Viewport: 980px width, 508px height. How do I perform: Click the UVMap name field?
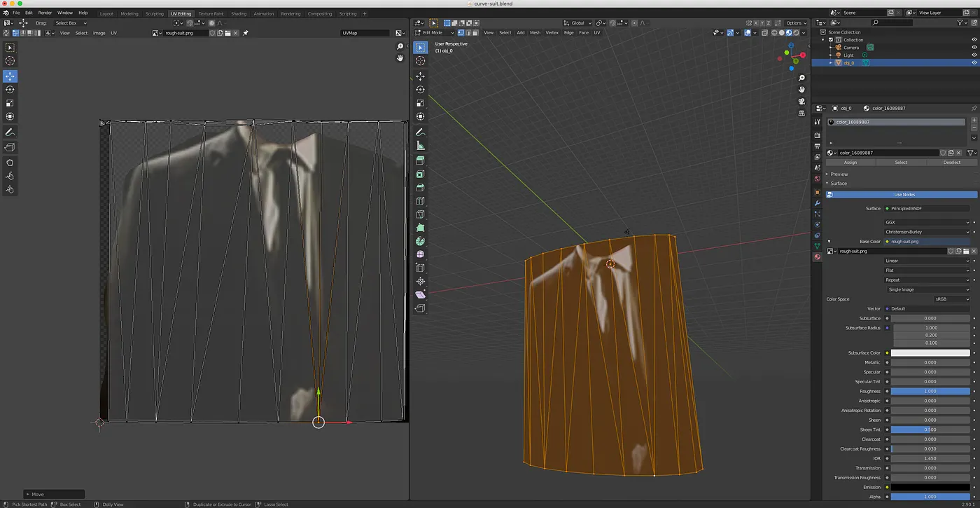(365, 33)
